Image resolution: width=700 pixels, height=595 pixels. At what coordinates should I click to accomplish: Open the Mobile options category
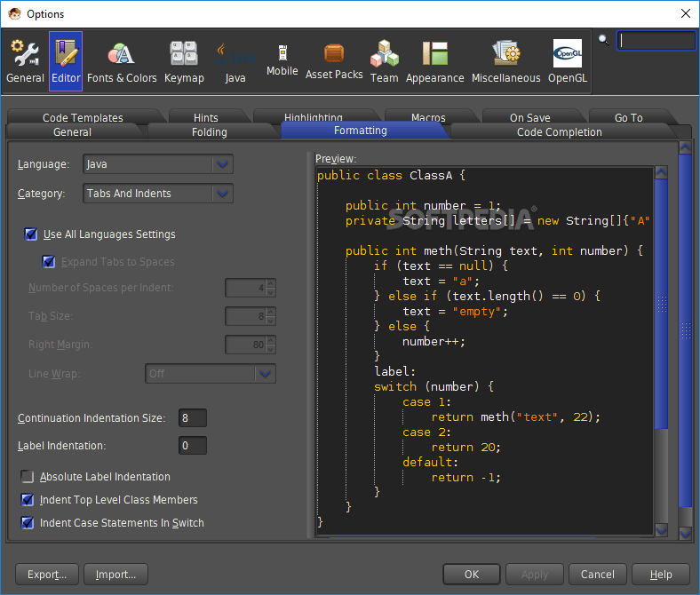pyautogui.click(x=282, y=61)
